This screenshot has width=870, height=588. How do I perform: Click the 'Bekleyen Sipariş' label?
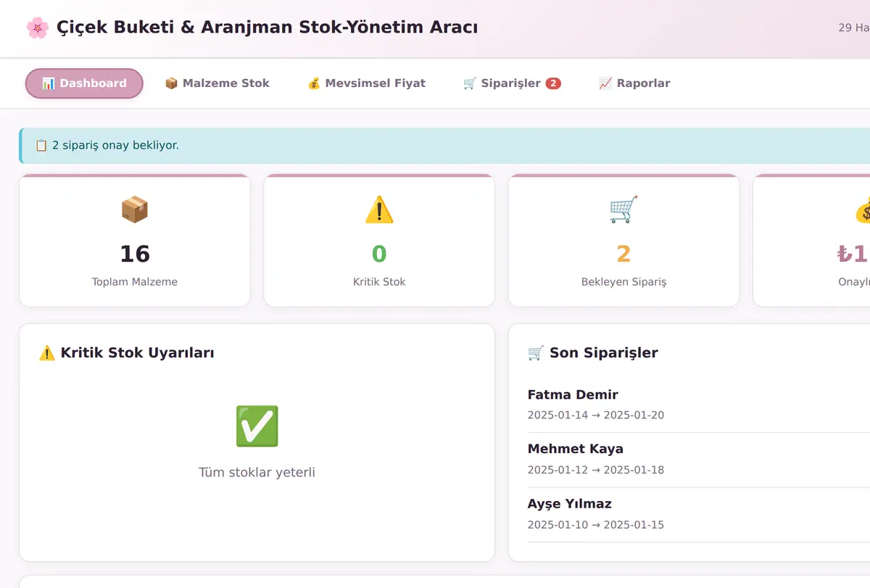coord(623,282)
